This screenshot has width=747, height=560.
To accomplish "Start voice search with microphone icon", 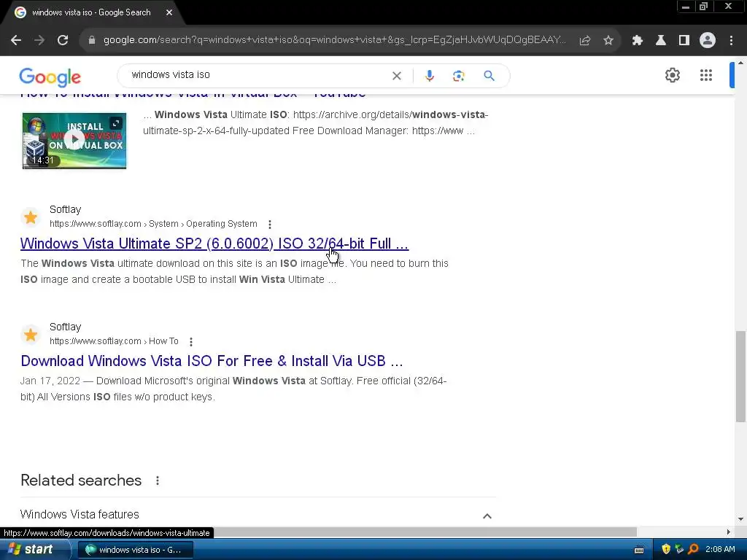I will (429, 76).
